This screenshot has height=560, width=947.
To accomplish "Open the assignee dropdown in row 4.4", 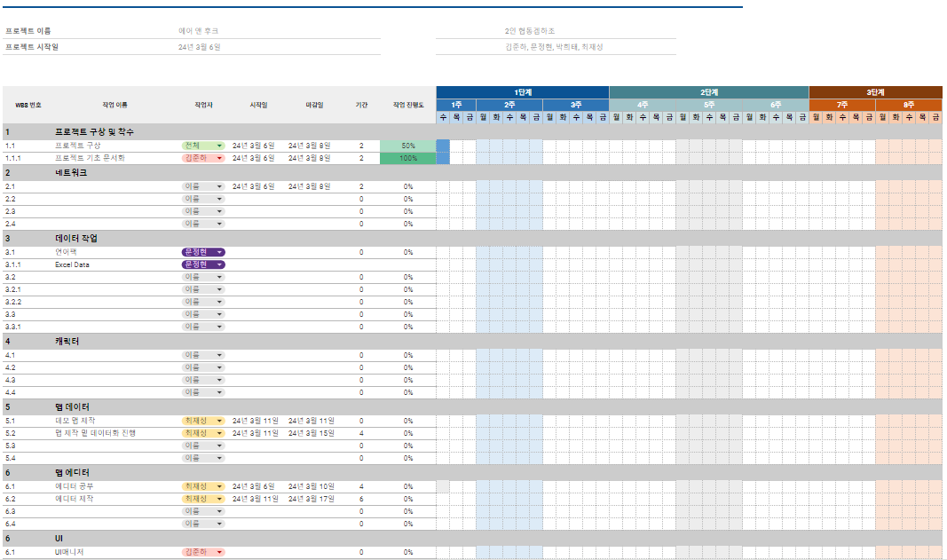I will pos(203,392).
